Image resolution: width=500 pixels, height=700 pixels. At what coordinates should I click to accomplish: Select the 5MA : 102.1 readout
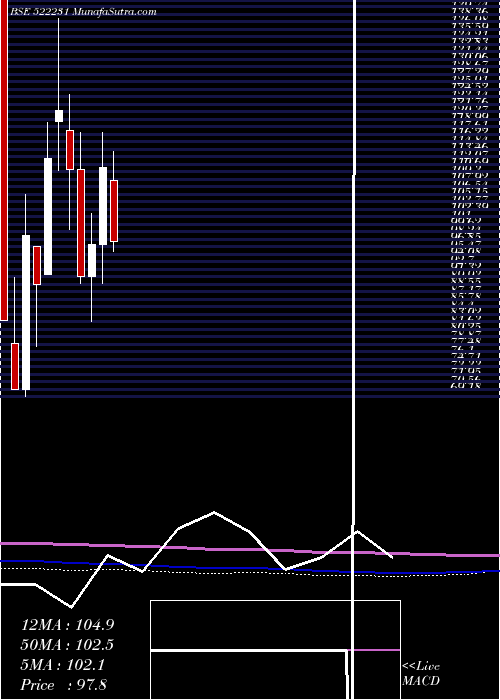[x=62, y=665]
